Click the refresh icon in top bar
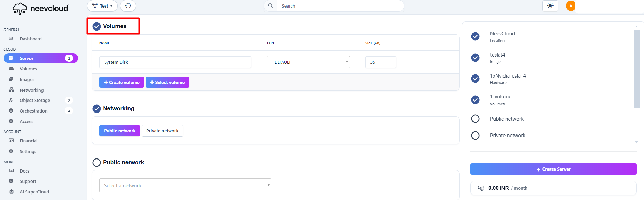 (128, 6)
